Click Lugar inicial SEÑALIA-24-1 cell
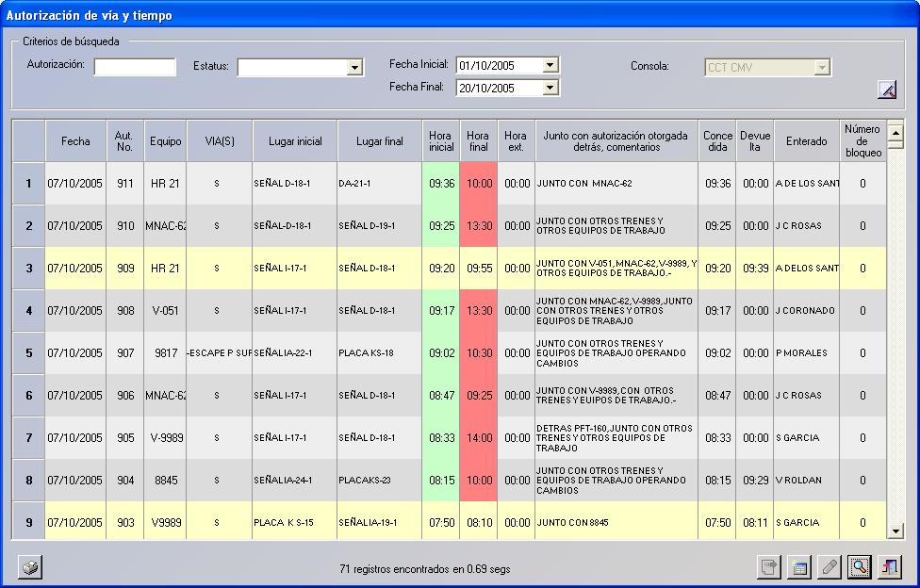 [295, 480]
